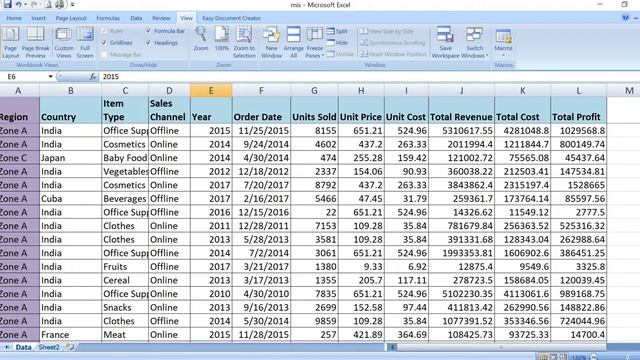
Task: Select cell with value 5310617.55
Action: (461, 131)
